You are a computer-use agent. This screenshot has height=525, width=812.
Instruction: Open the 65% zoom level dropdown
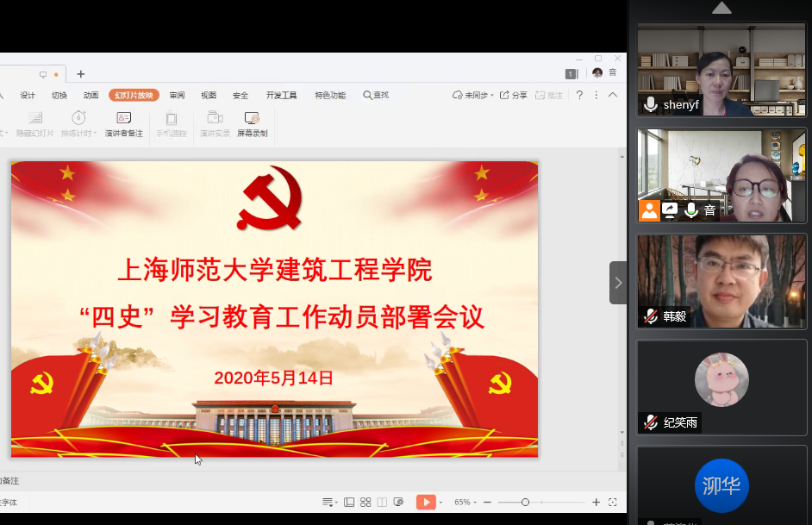[465, 503]
